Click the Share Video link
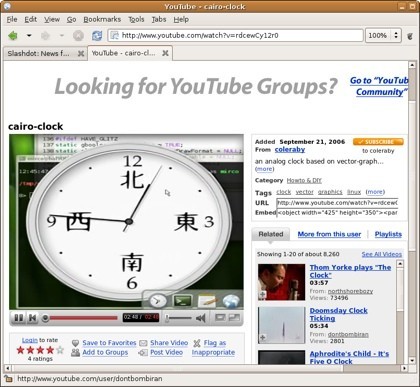 [x=169, y=343]
